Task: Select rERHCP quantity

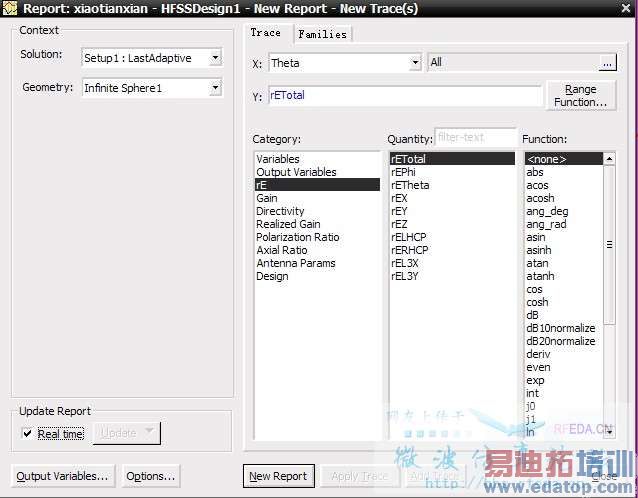Action: click(x=452, y=250)
